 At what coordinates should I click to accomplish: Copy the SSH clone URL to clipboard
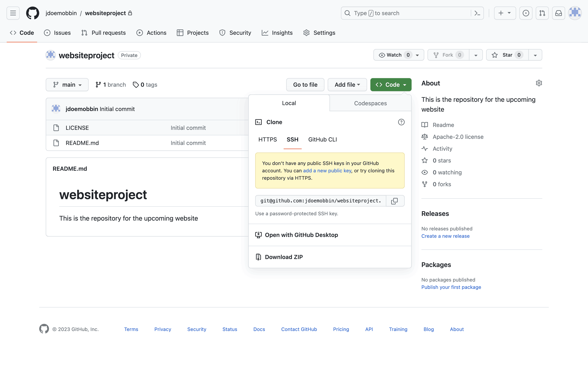click(395, 201)
